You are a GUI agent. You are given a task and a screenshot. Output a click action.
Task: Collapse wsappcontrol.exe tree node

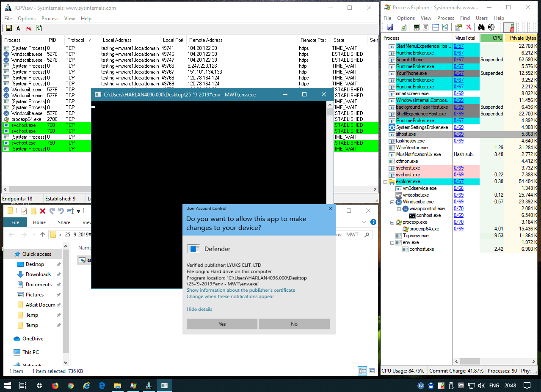coord(399,209)
